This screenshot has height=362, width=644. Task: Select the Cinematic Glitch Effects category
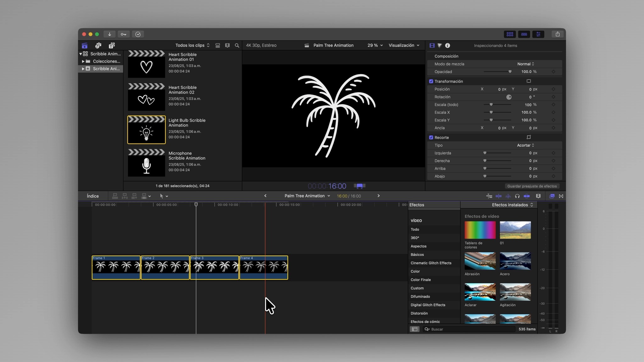point(431,263)
